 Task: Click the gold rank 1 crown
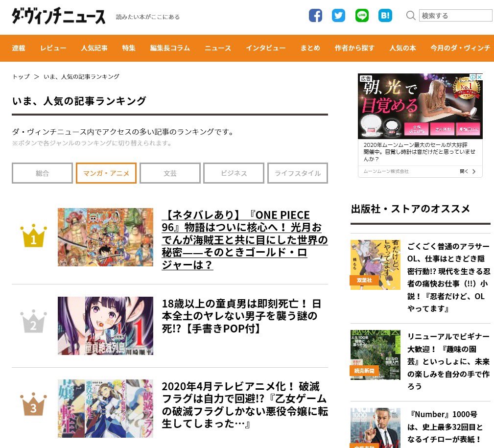click(x=33, y=236)
